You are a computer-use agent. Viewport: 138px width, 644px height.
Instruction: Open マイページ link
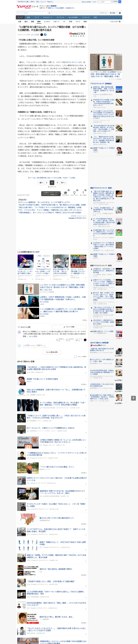click(103, 13)
